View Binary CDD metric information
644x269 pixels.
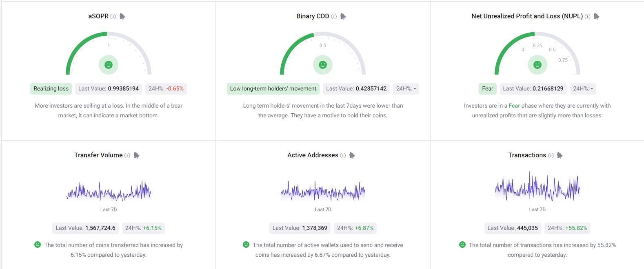click(334, 16)
